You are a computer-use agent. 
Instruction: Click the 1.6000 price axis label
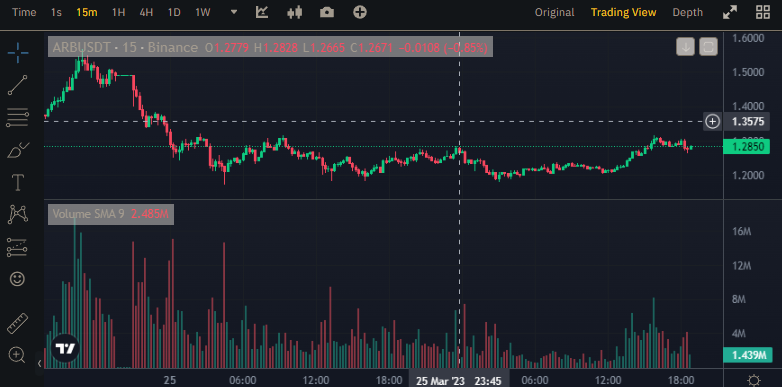point(747,38)
